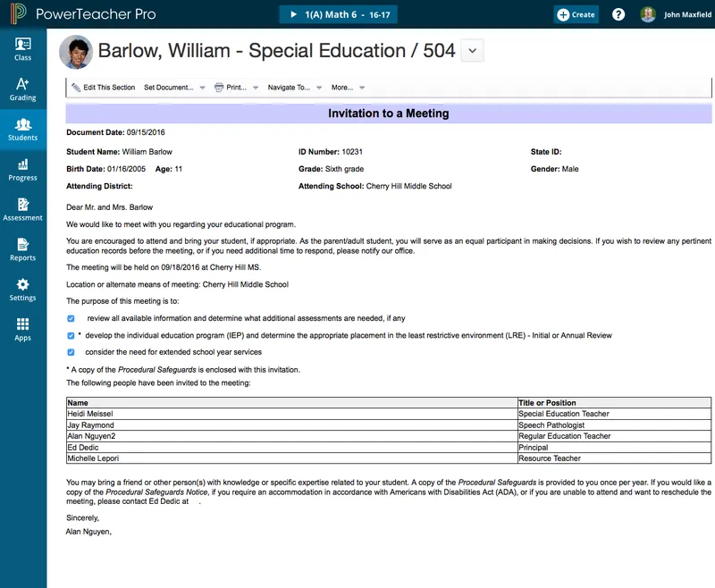Viewport: 715px width, 588px height.
Task: Click the Alan Nguyen signature line
Action: (88, 532)
